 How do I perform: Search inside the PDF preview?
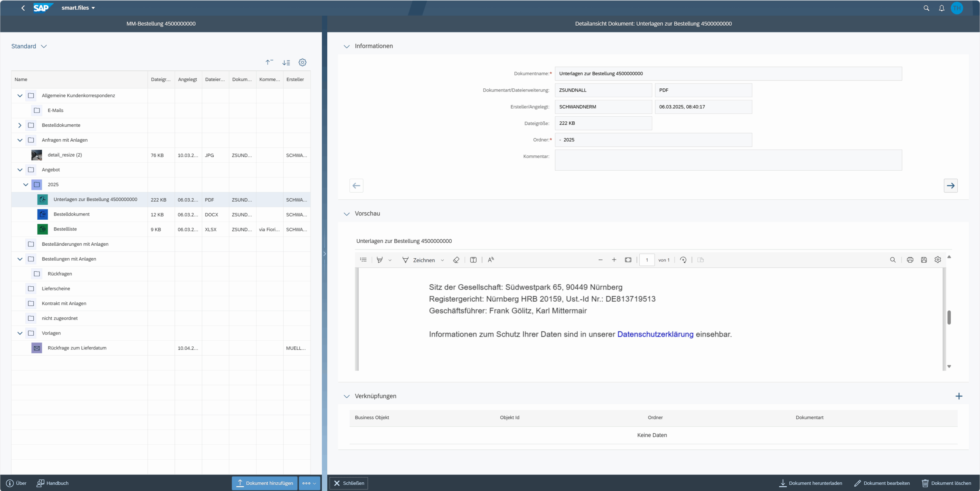click(893, 260)
